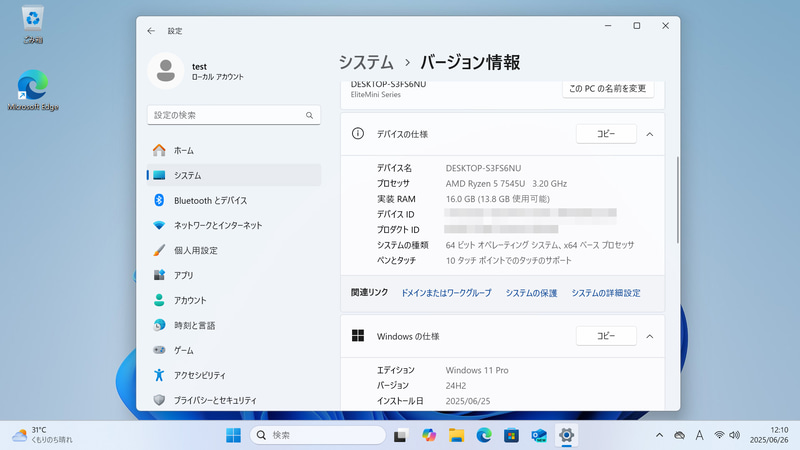Copy the Windows の仕様 details
This screenshot has height=450, width=800.
pos(606,336)
